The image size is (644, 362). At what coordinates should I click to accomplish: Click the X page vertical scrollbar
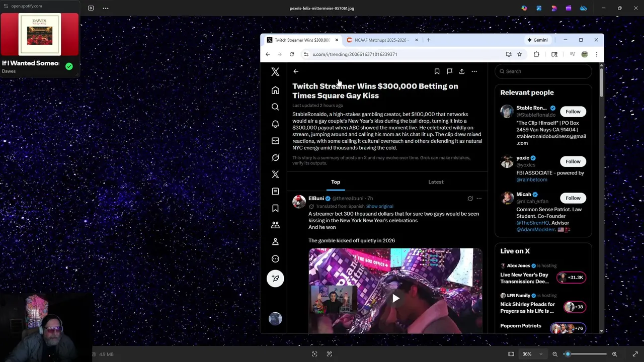(601, 82)
